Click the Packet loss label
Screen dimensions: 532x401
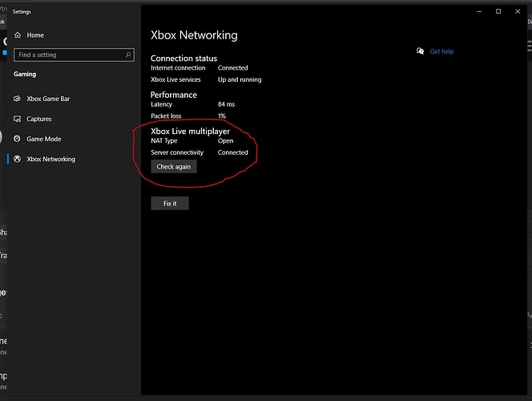pos(167,115)
